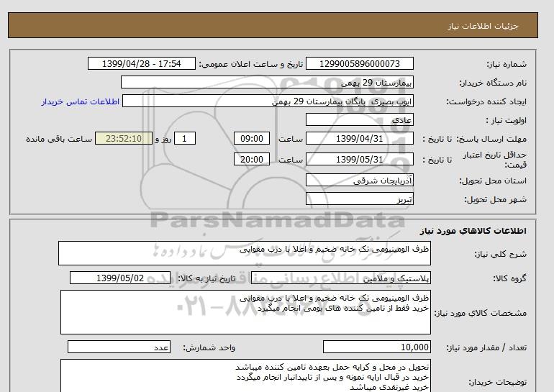Select the header title جزئیات اطلاعات نیاز
This screenshot has width=554, height=392.
[483, 26]
